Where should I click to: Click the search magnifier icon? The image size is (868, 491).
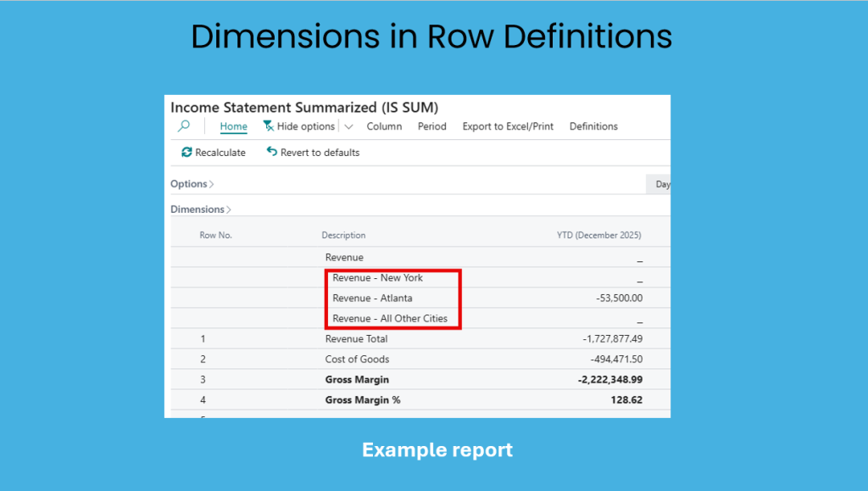pyautogui.click(x=183, y=126)
